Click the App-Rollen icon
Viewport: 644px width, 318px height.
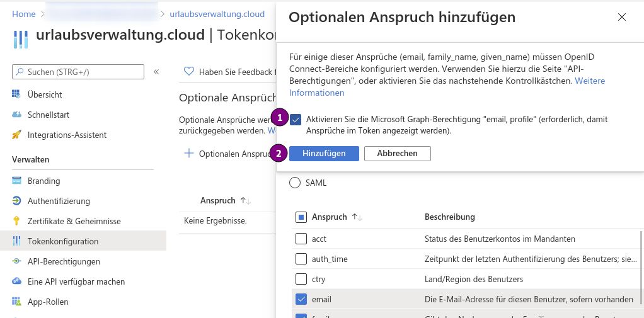(x=16, y=301)
